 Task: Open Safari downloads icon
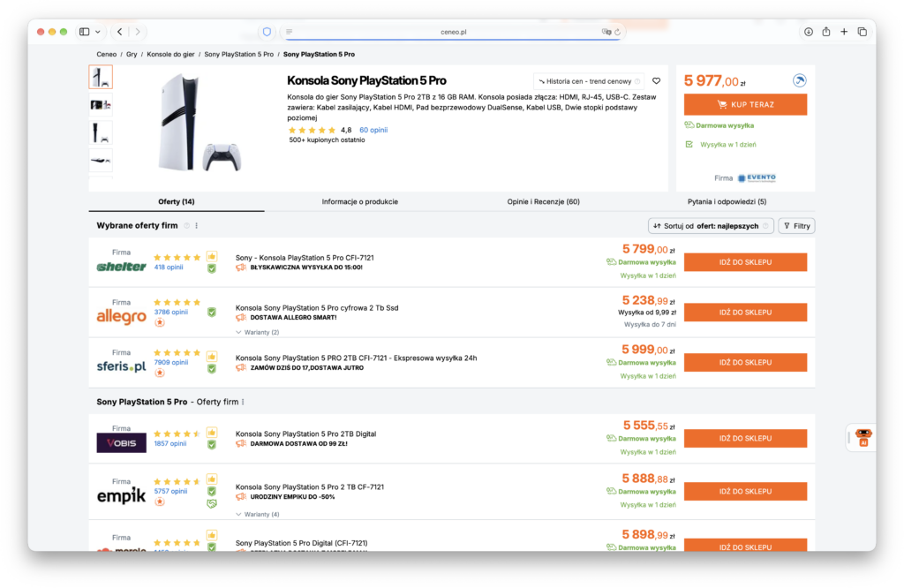809,32
